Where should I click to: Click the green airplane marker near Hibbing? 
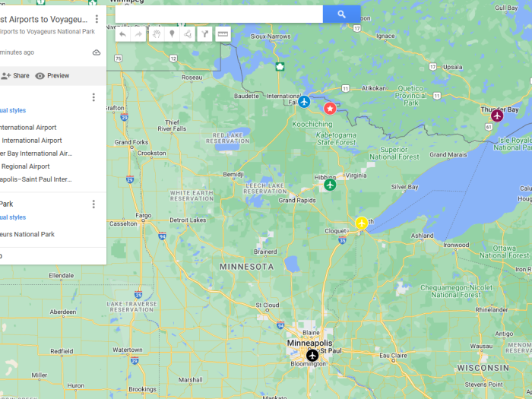click(330, 185)
